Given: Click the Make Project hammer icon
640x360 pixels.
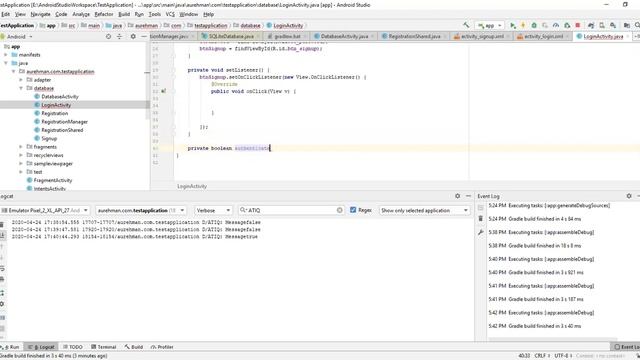Looking at the screenshot, I should tap(466, 25).
